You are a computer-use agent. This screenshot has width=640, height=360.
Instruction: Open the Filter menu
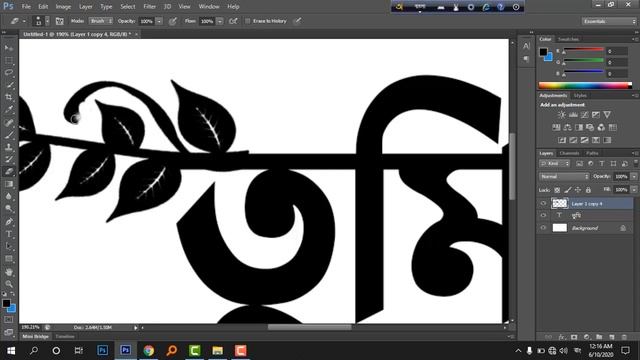(149, 7)
